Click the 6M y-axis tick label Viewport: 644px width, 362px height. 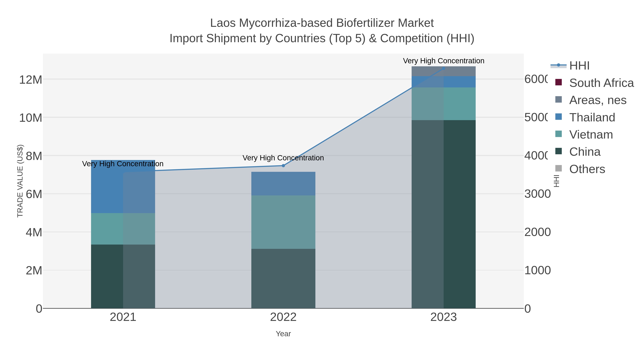tap(34, 194)
